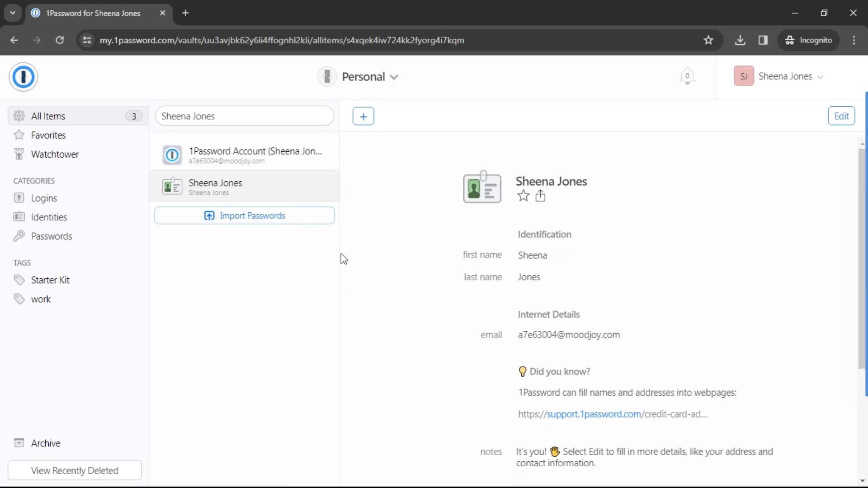Click the Personal vault icon
The height and width of the screenshot is (488, 868).
tap(327, 76)
